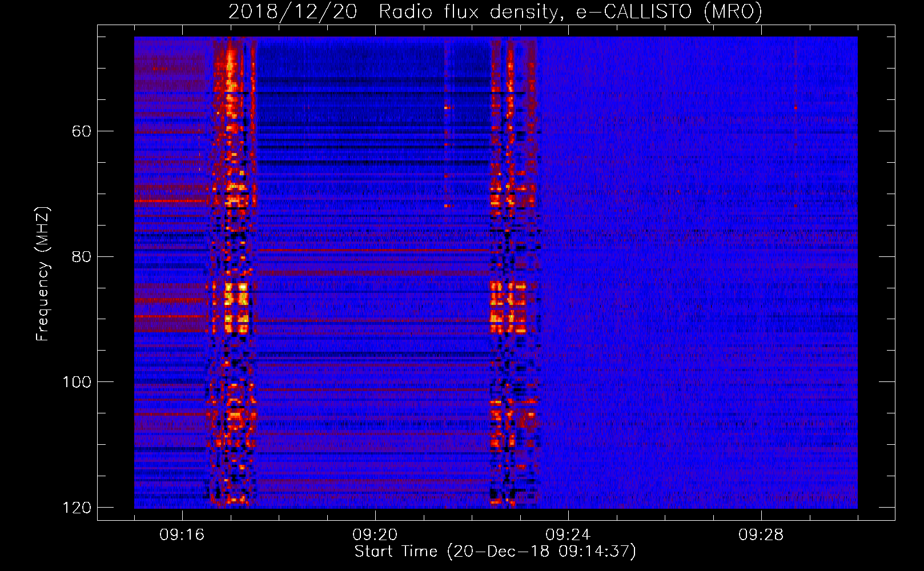Click the 120 MHz y-axis tick label
Image resolution: width=924 pixels, height=571 pixels.
click(77, 508)
